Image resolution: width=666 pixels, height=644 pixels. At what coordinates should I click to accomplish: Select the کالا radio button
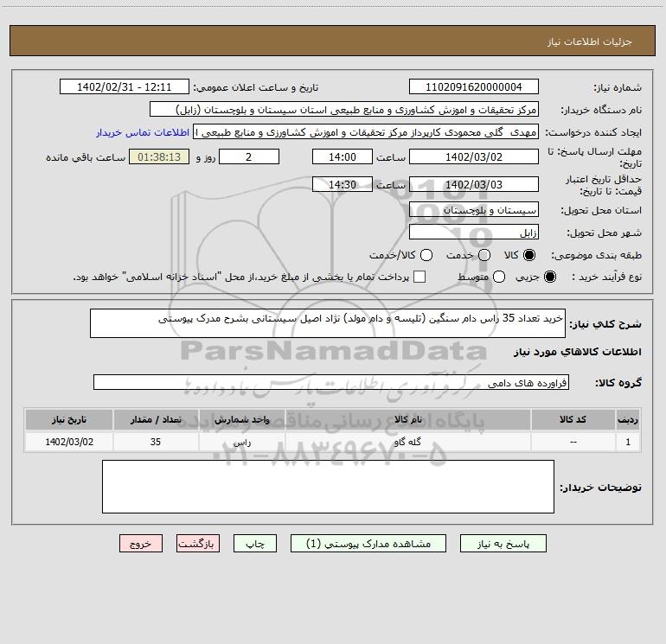pos(529,255)
